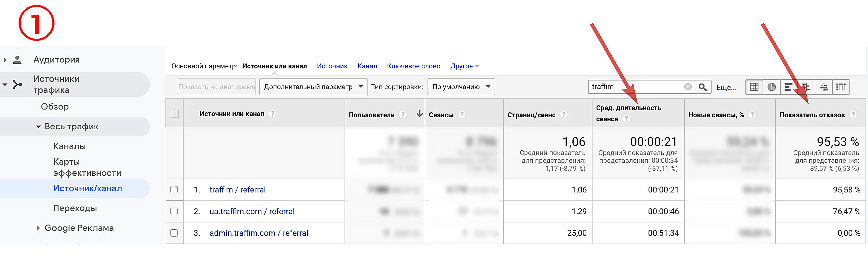Tick the ua.traffim.com / referral checkbox
This screenshot has height=263, width=868.
[x=174, y=211]
